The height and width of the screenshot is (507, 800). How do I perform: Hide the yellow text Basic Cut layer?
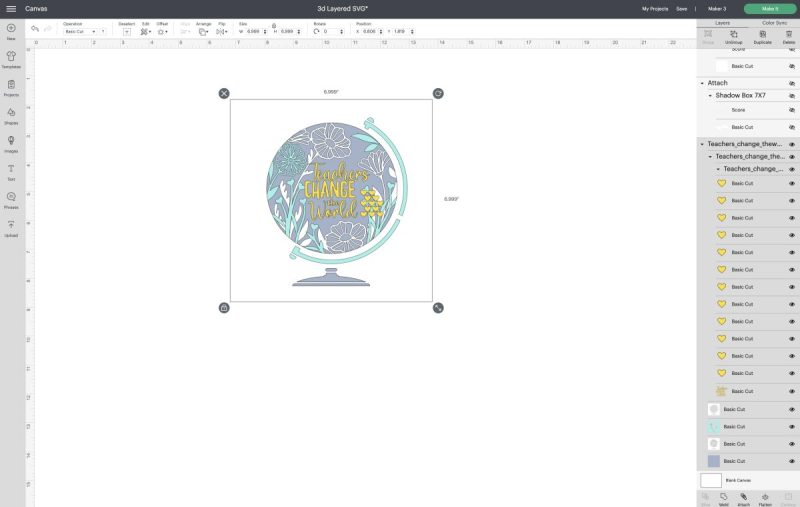click(792, 391)
